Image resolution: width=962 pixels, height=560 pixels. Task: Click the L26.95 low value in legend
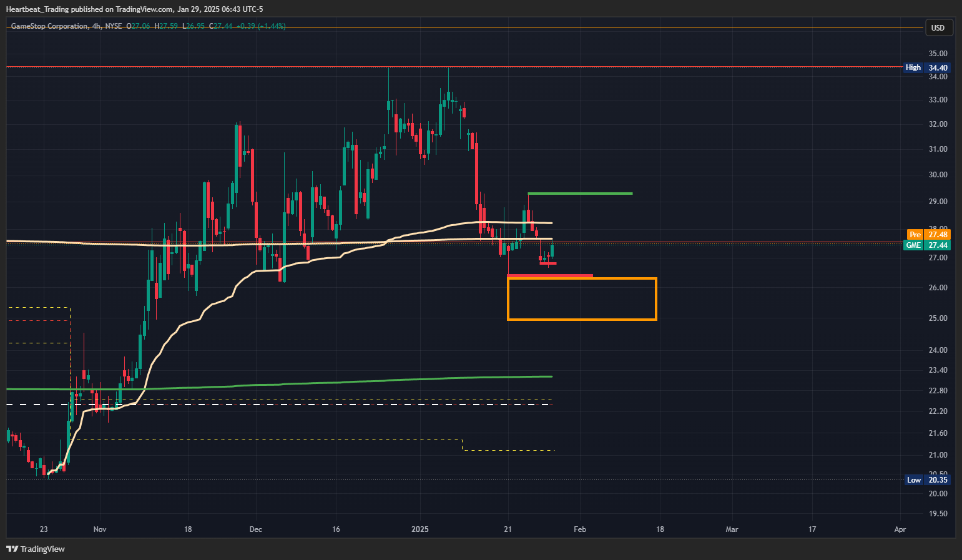pos(194,26)
